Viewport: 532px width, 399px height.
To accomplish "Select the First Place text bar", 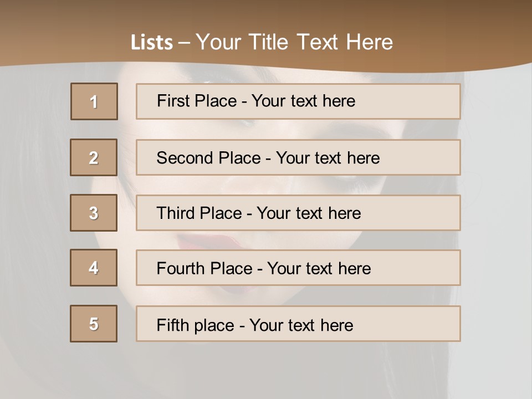I will tap(298, 101).
